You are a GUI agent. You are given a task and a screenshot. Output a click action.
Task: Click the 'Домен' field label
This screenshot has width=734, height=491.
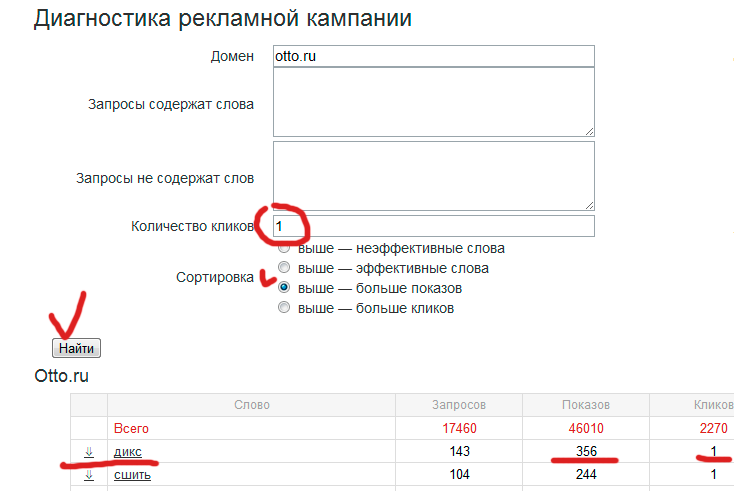232,56
